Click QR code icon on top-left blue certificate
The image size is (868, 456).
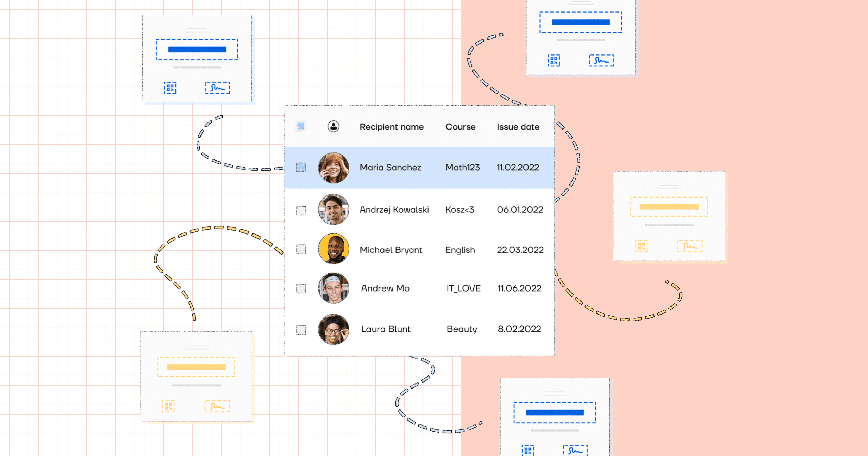170,88
